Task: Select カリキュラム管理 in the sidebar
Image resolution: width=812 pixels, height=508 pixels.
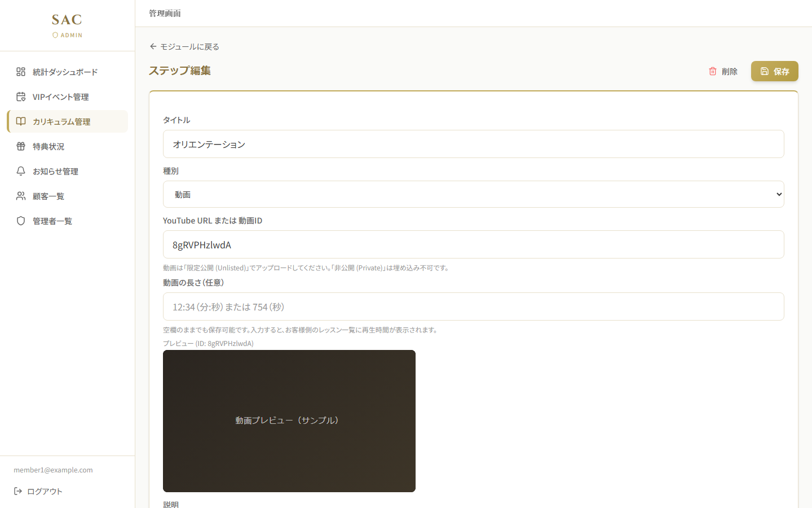Action: tap(68, 121)
